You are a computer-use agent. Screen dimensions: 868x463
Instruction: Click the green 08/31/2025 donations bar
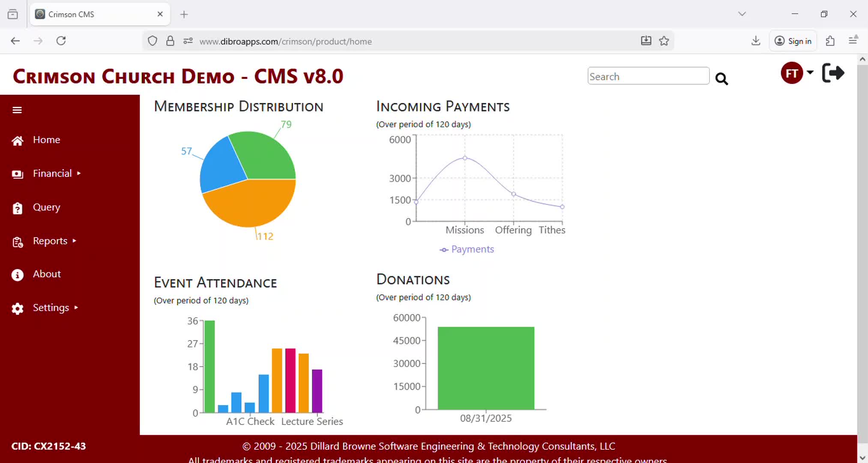[x=486, y=368]
